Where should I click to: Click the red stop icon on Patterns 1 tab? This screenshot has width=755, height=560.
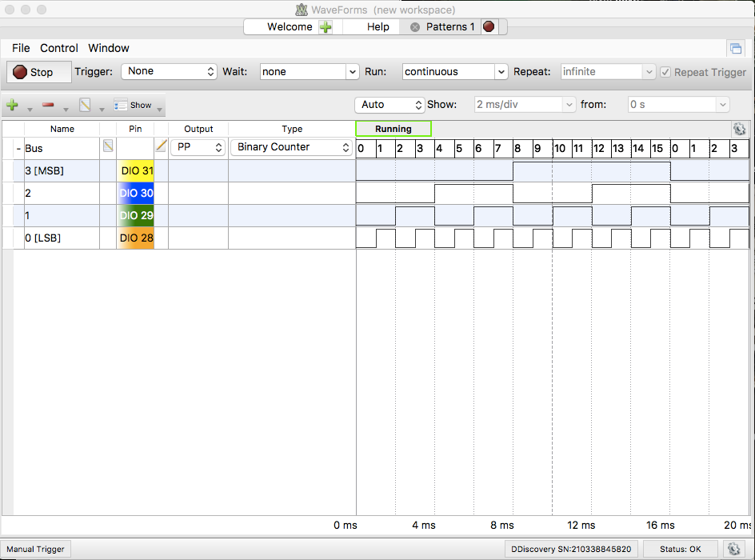(489, 26)
